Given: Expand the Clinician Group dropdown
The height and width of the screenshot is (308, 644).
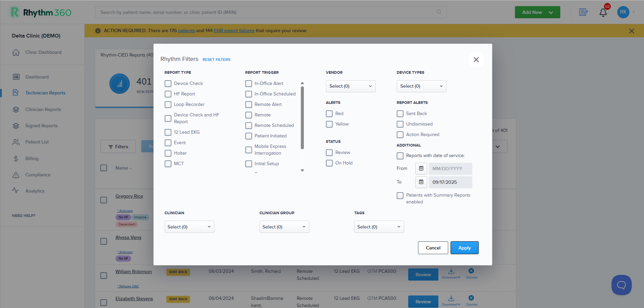Looking at the screenshot, I should tap(284, 227).
